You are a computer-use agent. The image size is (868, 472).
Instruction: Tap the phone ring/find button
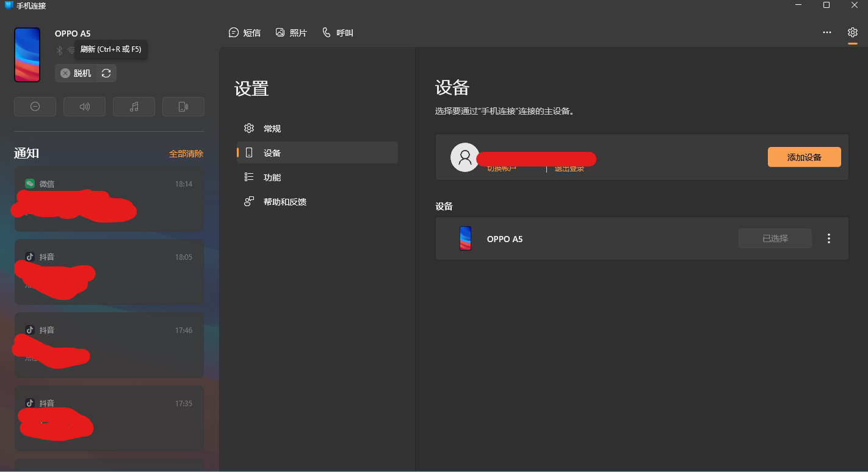pos(183,107)
